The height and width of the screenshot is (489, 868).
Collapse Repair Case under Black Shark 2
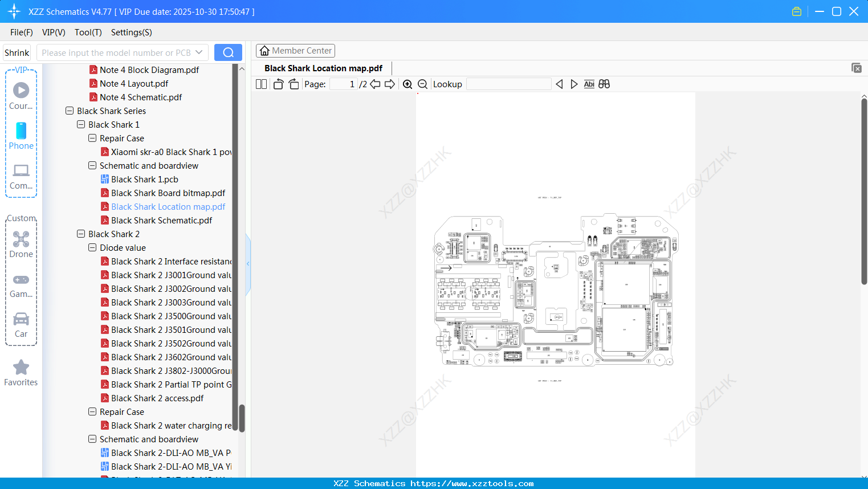pyautogui.click(x=92, y=412)
